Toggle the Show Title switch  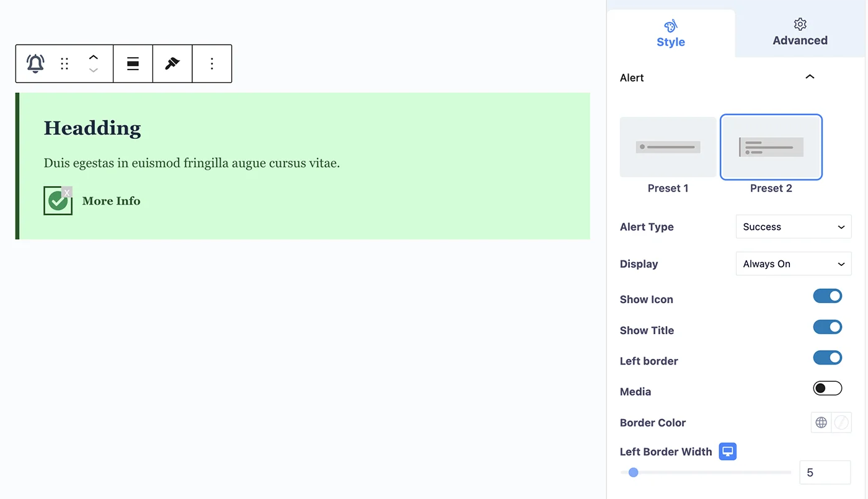828,327
